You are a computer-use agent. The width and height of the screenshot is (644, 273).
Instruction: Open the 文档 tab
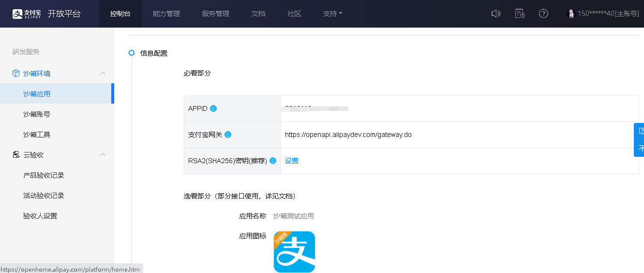coord(258,14)
